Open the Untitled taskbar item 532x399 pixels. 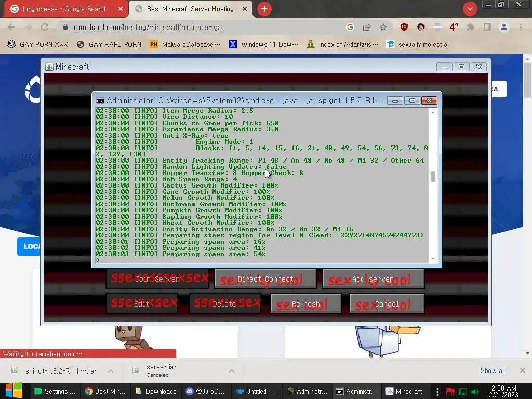tap(257, 391)
